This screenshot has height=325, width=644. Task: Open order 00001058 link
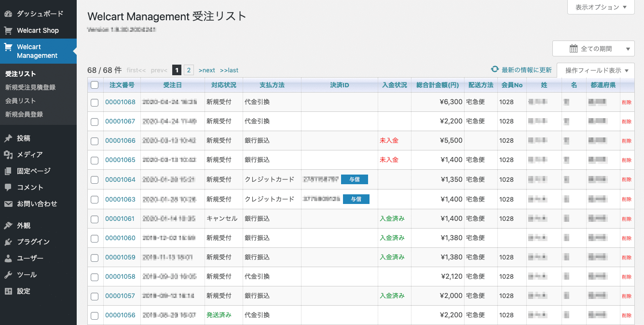(120, 276)
